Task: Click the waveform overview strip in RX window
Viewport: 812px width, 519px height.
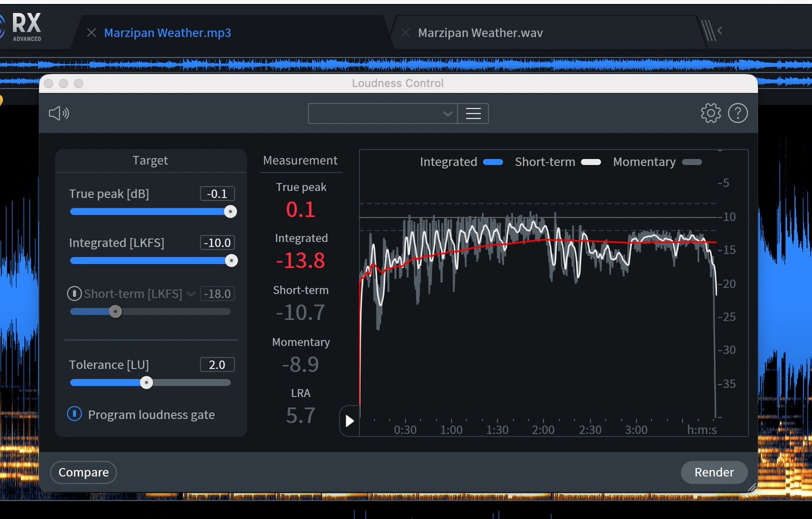Action: click(x=406, y=66)
